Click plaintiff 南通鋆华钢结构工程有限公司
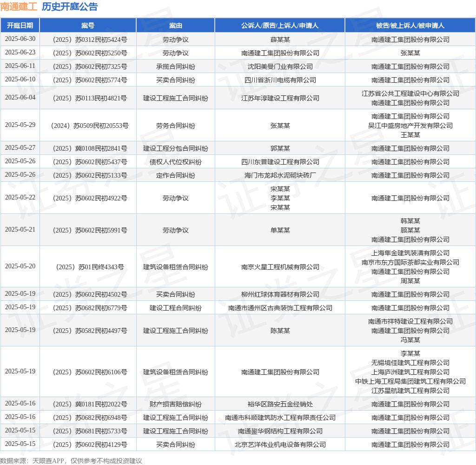Image resolution: width=476 pixels, height=465 pixels. 280,431
